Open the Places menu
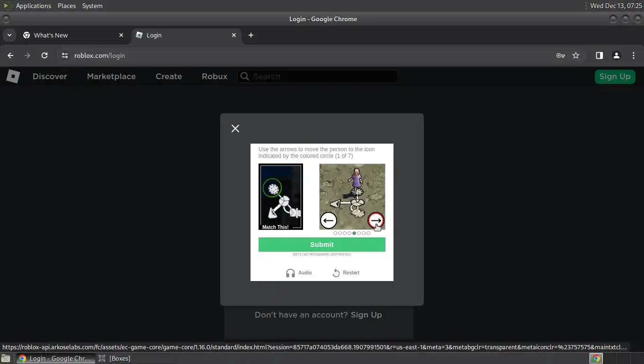 (x=67, y=6)
